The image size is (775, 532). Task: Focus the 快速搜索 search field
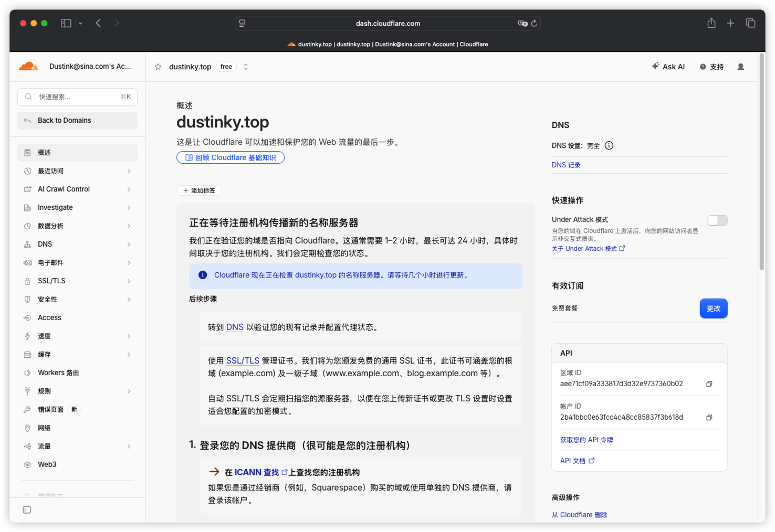pos(78,97)
